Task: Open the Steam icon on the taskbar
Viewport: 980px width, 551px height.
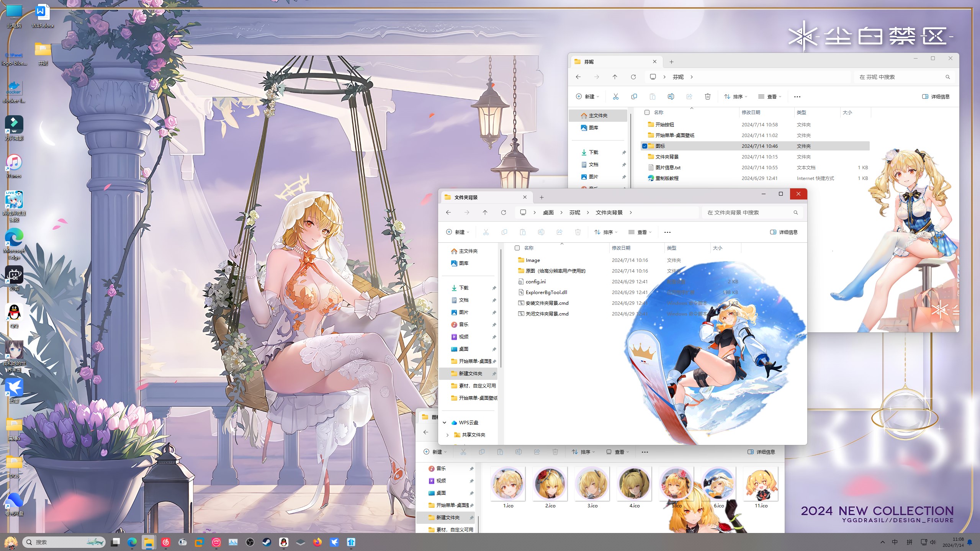Action: pos(267,542)
